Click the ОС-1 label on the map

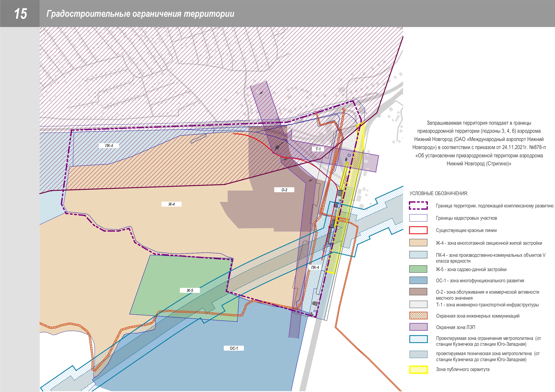[234, 348]
